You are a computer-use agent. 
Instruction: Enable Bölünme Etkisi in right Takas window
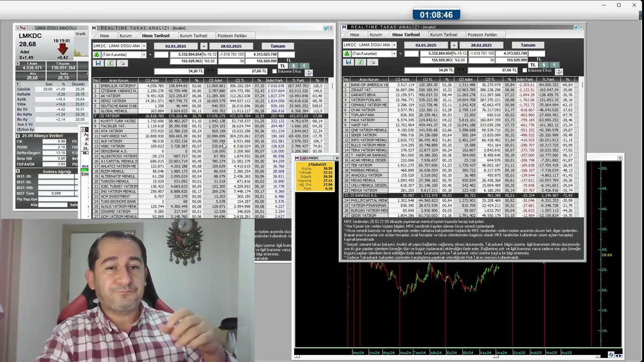pyautogui.click(x=525, y=70)
